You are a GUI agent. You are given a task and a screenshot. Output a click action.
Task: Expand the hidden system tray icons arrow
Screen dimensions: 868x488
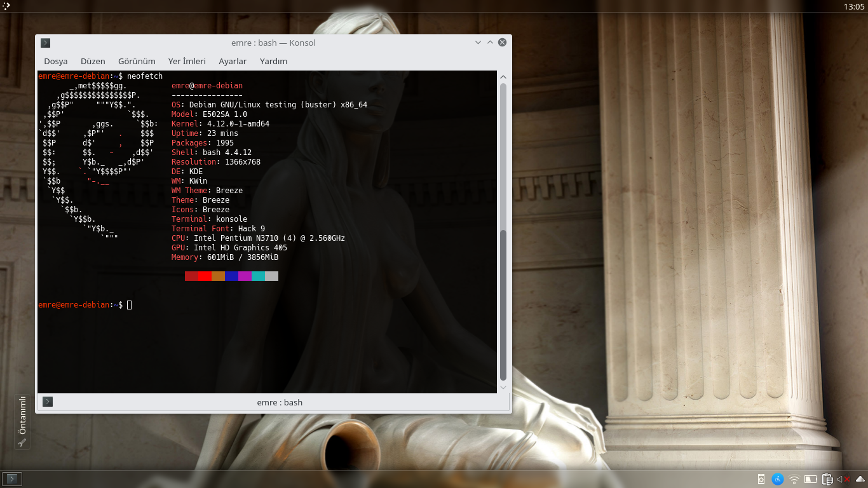860,479
